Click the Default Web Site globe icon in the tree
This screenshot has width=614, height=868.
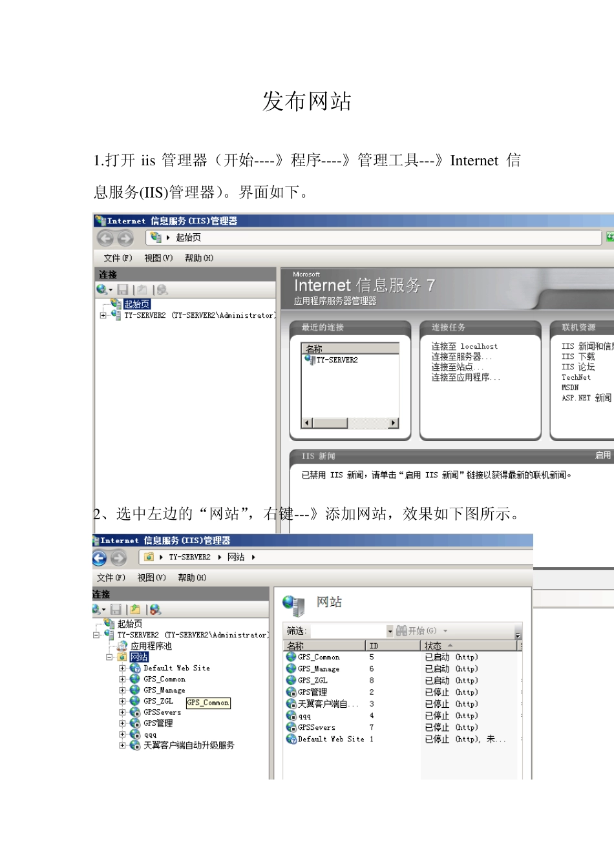point(135,668)
